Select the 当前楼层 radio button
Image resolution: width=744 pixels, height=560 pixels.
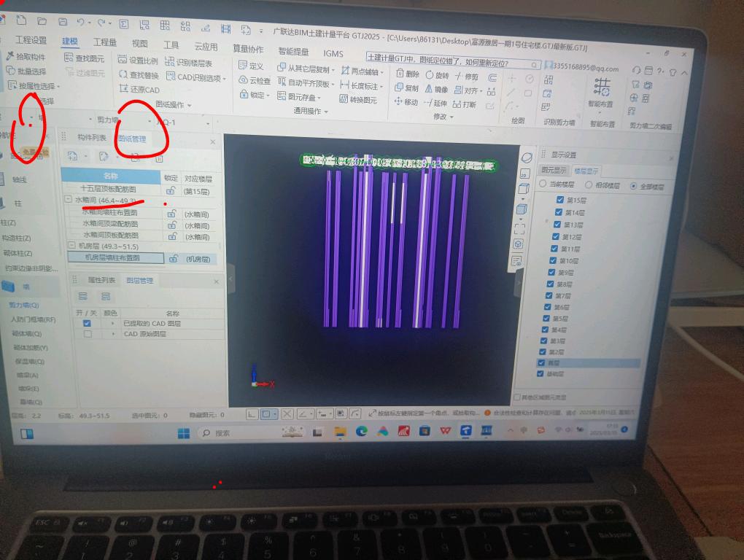tap(543, 184)
